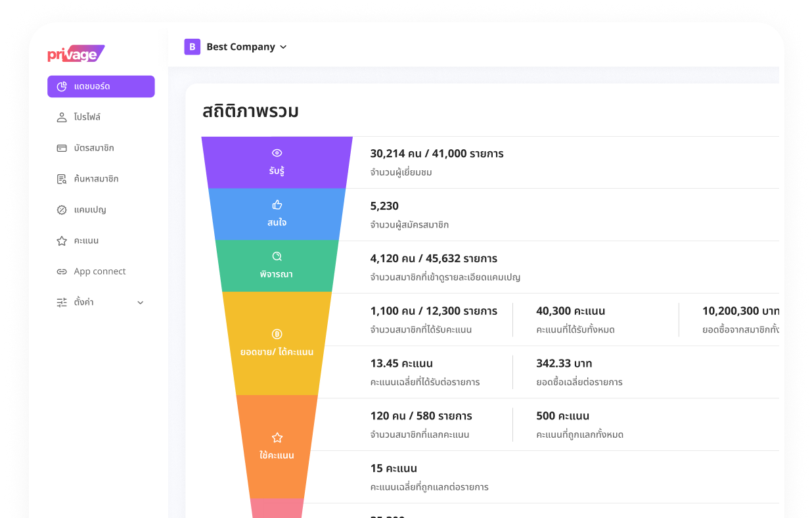Screen dimensions: 812x518
Task: Click the points star icon in sidebar
Action: tap(62, 241)
